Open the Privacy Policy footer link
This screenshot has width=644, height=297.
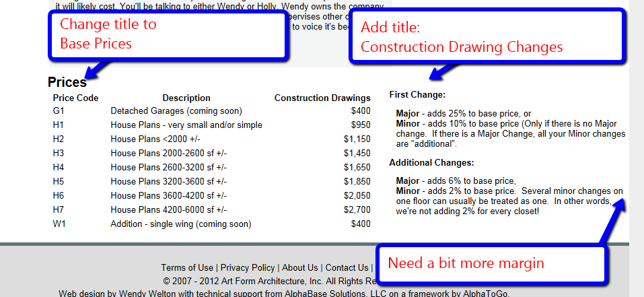coord(248,267)
